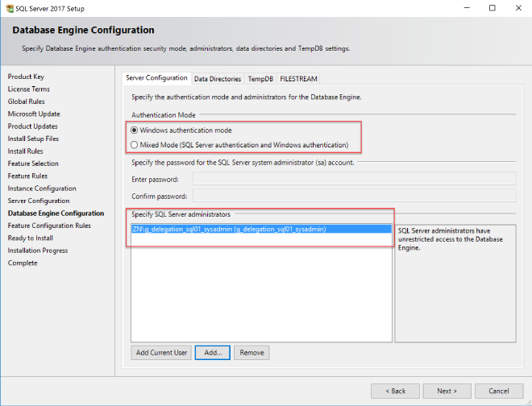Click the Remove button
The height and width of the screenshot is (406, 532).
(x=252, y=353)
